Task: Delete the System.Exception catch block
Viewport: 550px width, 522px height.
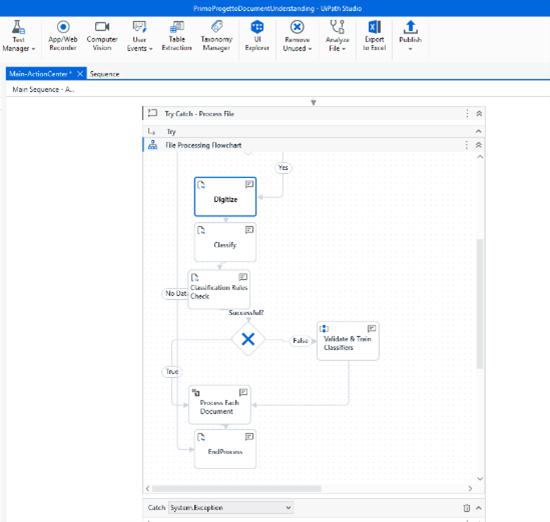Action: tap(467, 508)
